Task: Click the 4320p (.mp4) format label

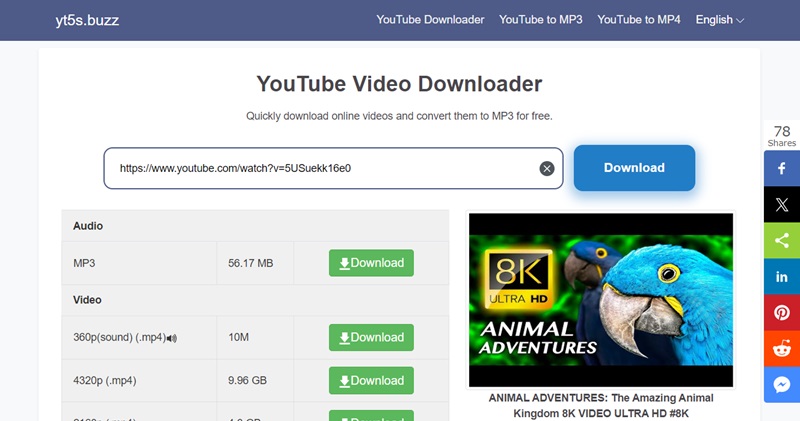Action: coord(105,381)
